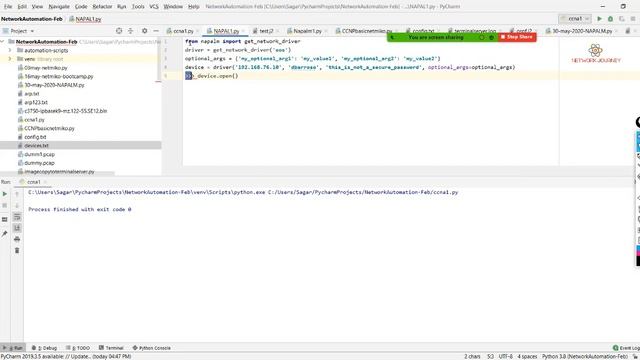Click the NAPAL1.py breadcrumb
Viewport: 640px width, 360px height.
85,19
